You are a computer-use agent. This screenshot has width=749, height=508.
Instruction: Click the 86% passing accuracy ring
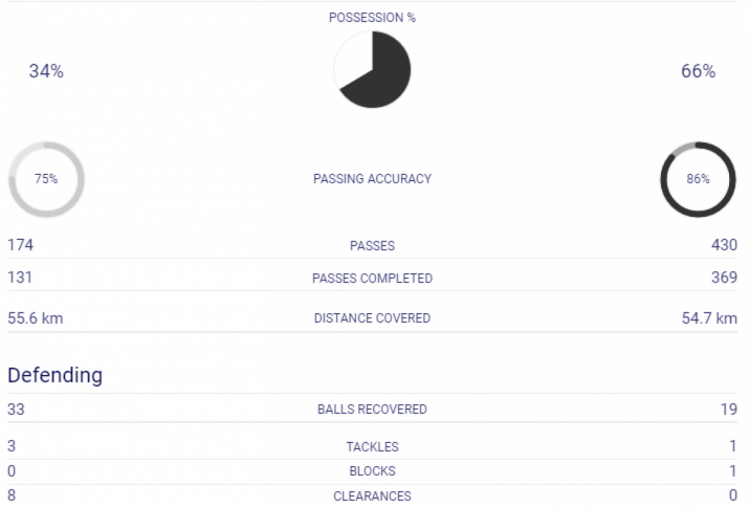pos(698,179)
